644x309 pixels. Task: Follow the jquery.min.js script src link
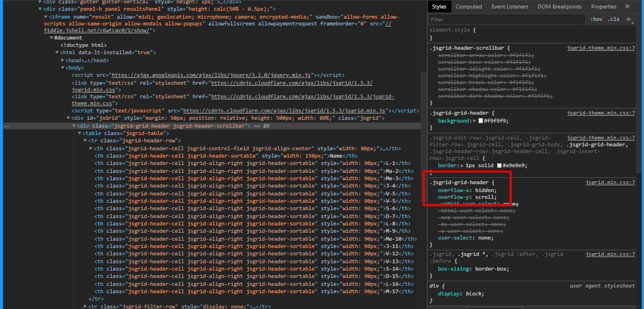point(212,75)
